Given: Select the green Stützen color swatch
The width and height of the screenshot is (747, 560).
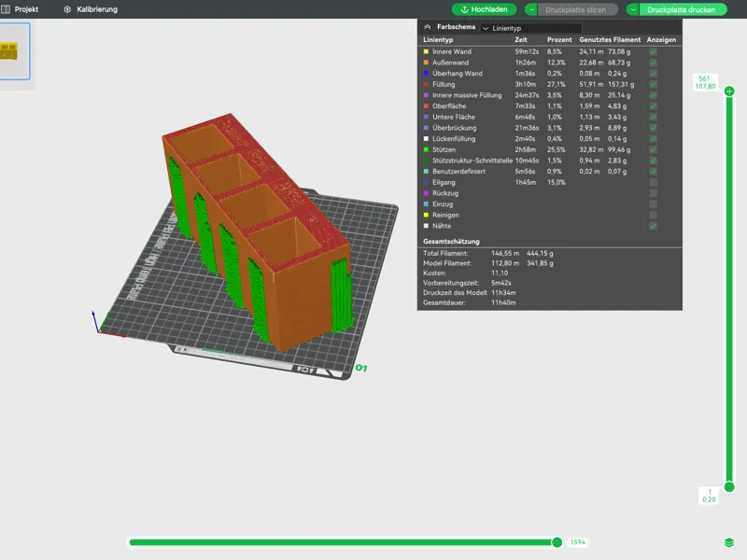Looking at the screenshot, I should pyautogui.click(x=426, y=149).
